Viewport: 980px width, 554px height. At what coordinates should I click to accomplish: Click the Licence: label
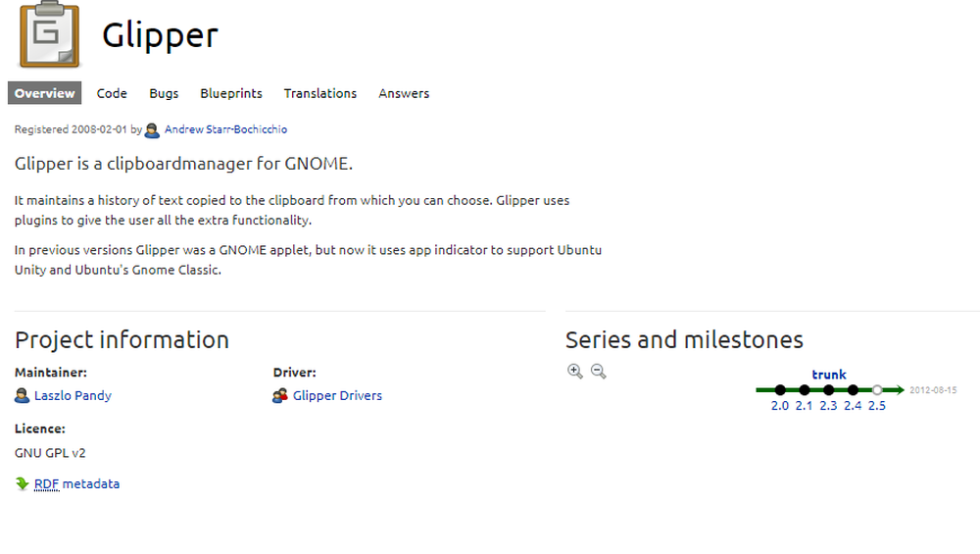(x=40, y=428)
